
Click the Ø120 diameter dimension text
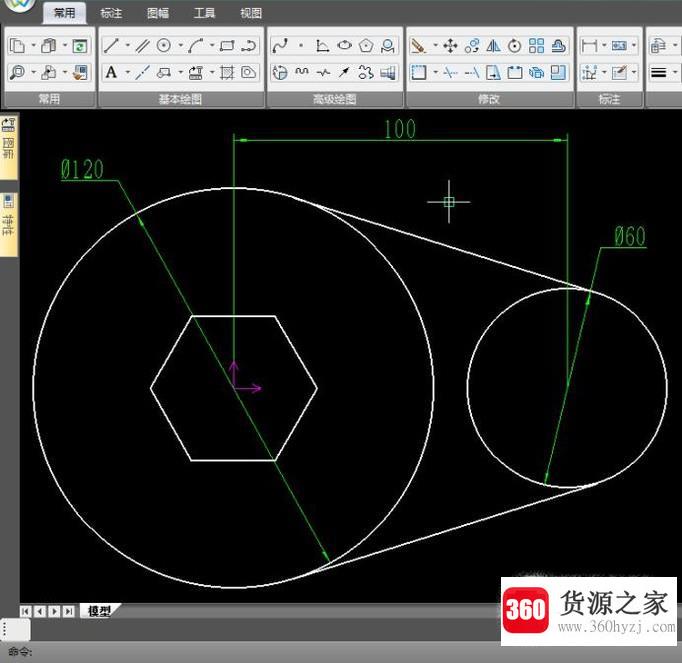[x=82, y=169]
